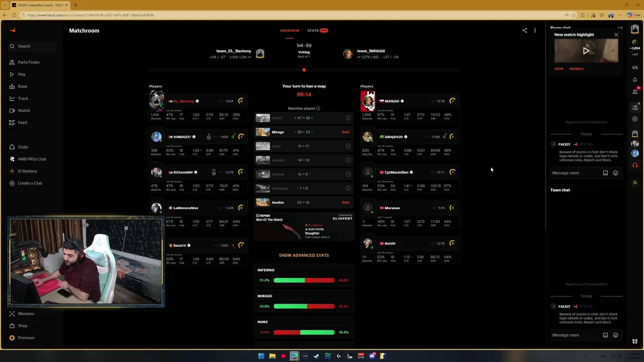Open BotAli player avatar
Viewport: 644px width, 362px height.
point(368,244)
